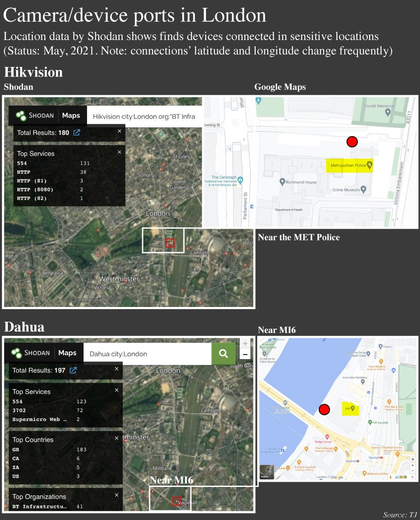
Task: Select the Tintagel House office pin
Action: point(368,353)
